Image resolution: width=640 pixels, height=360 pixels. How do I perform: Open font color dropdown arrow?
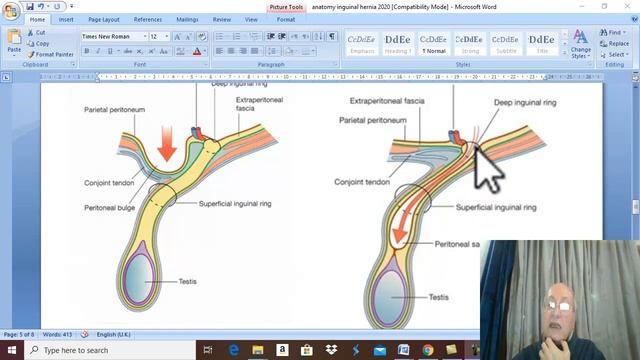coord(204,51)
